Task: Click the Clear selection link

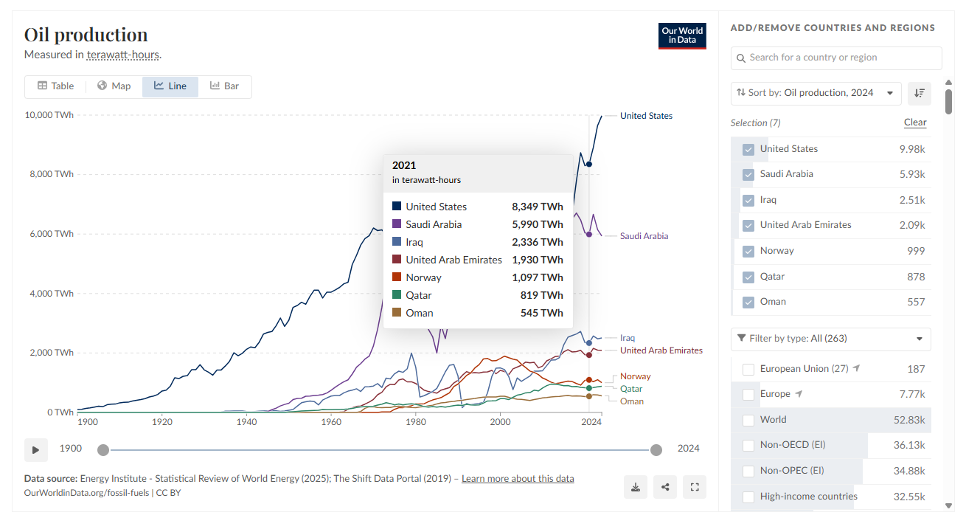Action: (915, 122)
